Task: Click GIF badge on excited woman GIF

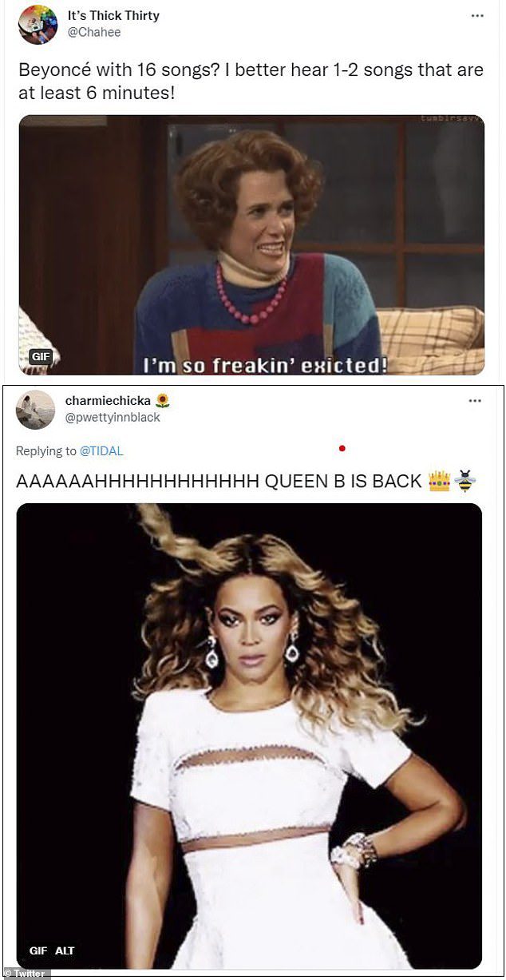Action: (x=40, y=357)
